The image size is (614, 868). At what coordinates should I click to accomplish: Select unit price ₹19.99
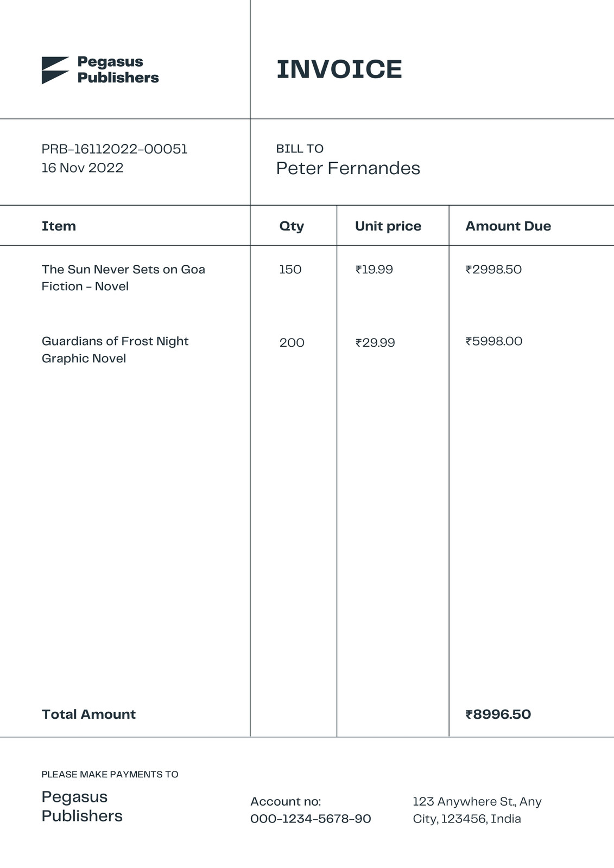click(x=374, y=270)
